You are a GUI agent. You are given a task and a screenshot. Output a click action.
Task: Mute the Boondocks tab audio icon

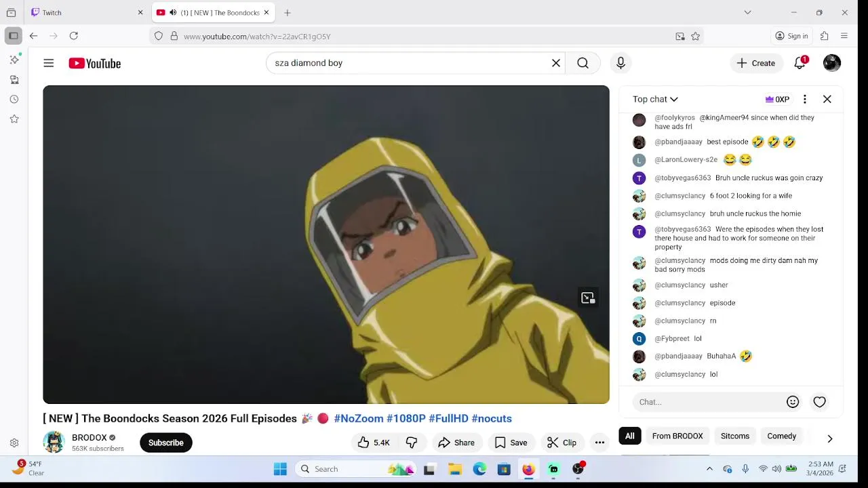tap(173, 12)
